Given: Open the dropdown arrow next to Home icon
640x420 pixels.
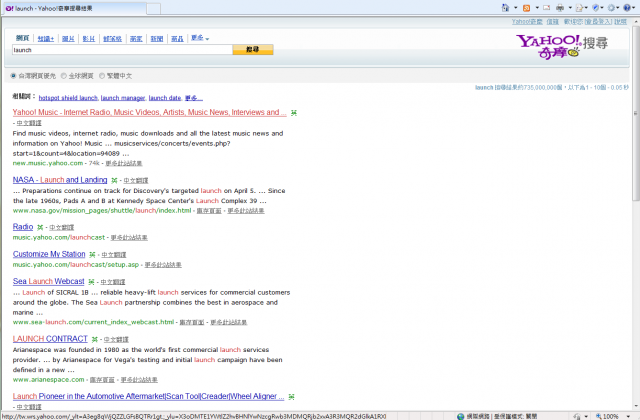Looking at the screenshot, I should (516, 8).
